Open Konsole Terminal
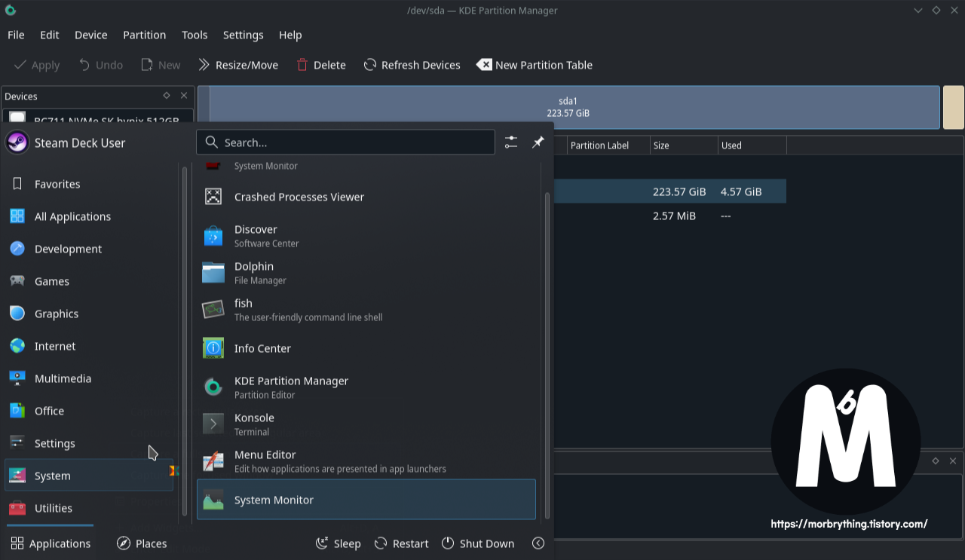 pyautogui.click(x=366, y=424)
